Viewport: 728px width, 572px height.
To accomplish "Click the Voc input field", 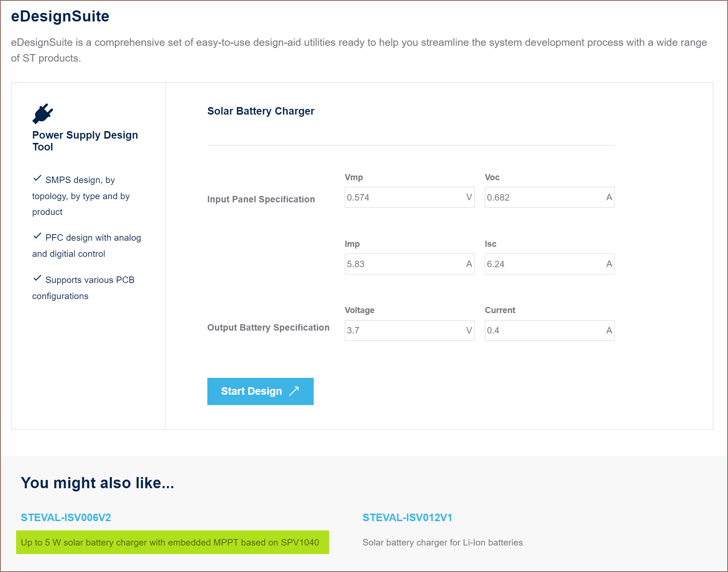I will pos(549,197).
